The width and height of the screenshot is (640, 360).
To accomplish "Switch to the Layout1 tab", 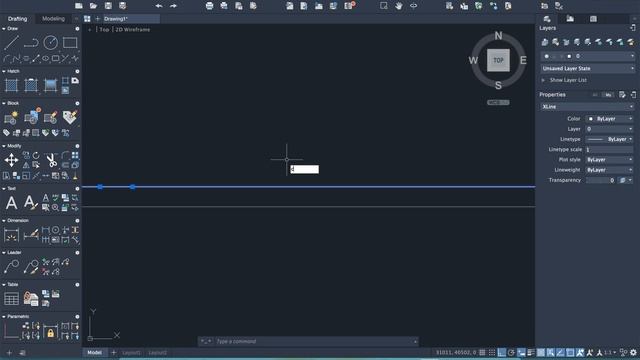I will point(131,352).
